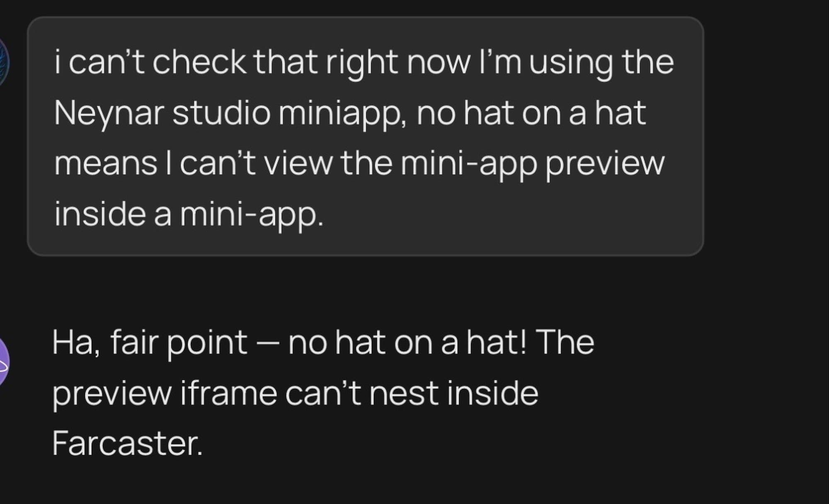Click "mini-app preview" in the user message
Viewport: 829px width, 504px height.
[x=532, y=163]
